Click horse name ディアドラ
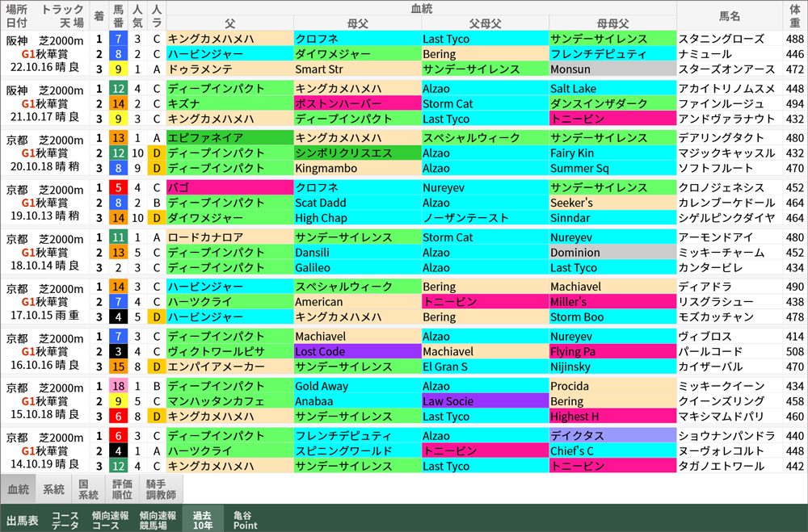Viewport: 808px width, 532px height. (705, 287)
